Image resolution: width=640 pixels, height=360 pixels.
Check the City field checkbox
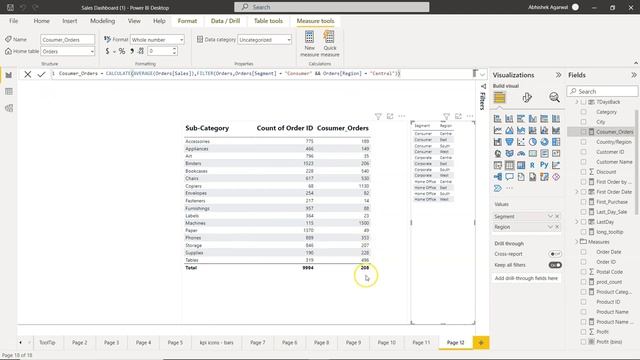click(x=584, y=122)
